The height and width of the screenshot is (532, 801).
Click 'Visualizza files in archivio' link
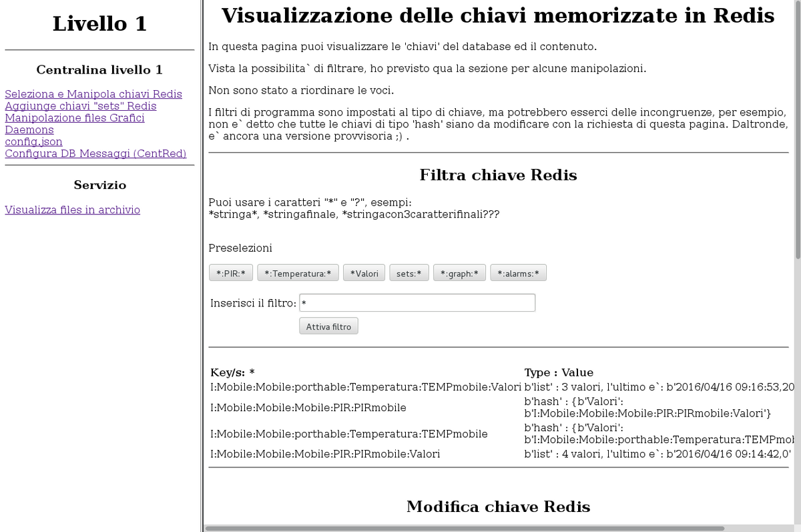tap(72, 210)
